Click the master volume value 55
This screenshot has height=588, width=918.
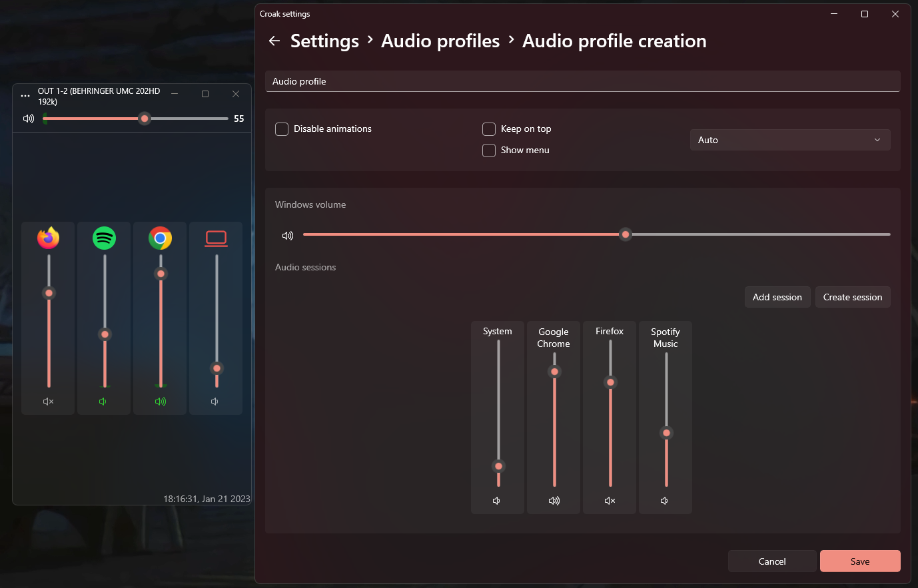239,119
